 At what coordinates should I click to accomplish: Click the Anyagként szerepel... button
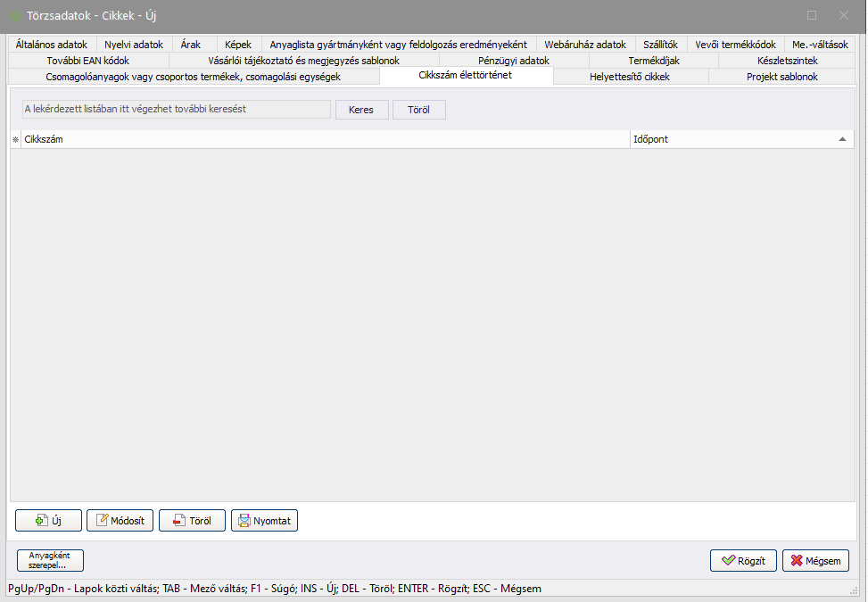(x=50, y=560)
